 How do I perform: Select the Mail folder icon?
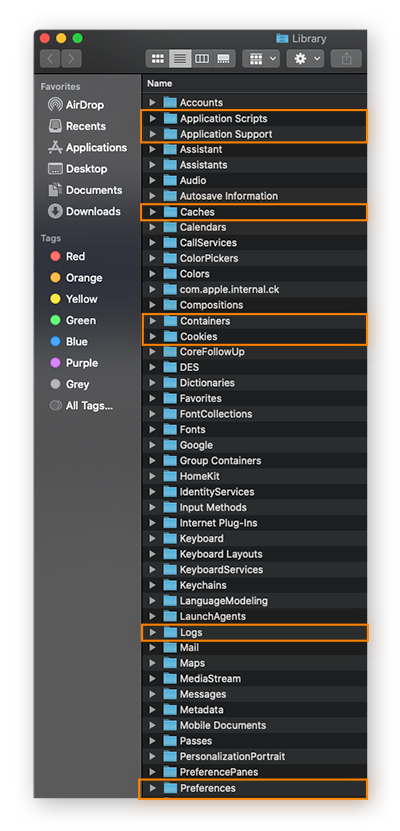[x=170, y=647]
